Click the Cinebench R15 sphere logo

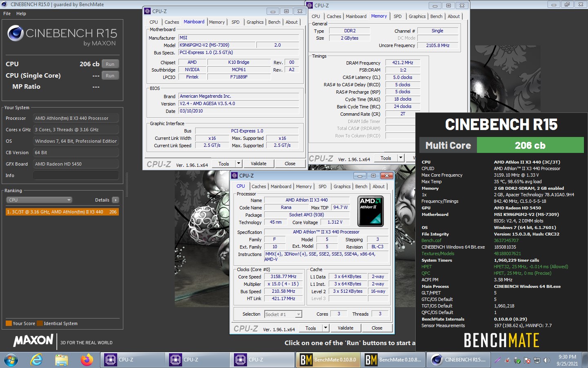[16, 34]
